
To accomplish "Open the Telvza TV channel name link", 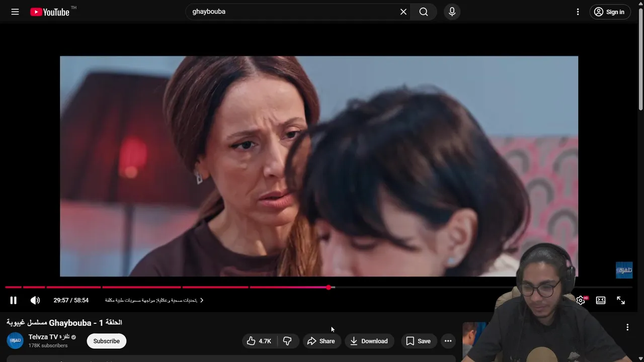I will [49, 337].
